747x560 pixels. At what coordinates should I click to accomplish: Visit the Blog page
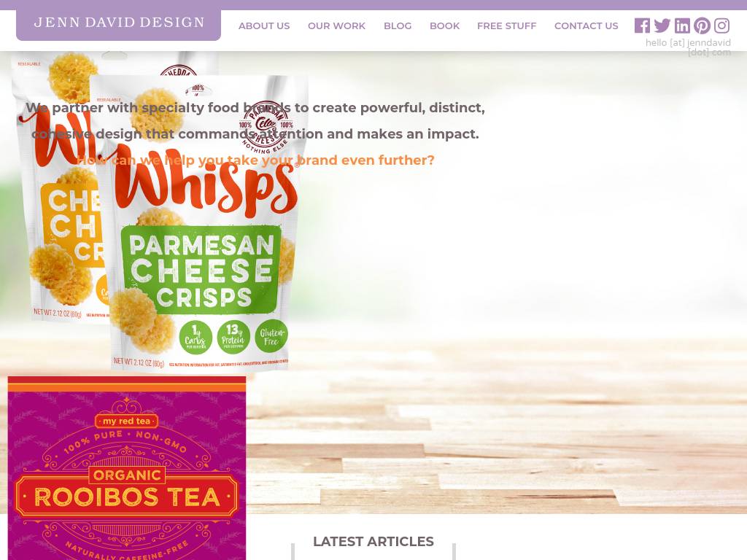398,26
